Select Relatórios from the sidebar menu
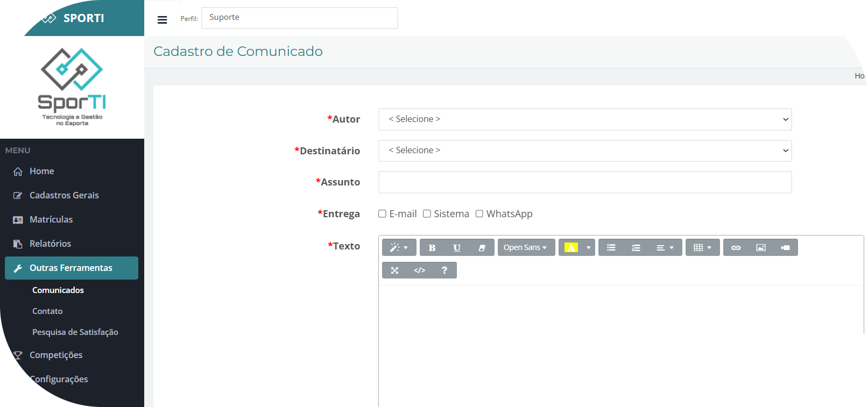Image resolution: width=868 pixels, height=407 pixels. [50, 244]
